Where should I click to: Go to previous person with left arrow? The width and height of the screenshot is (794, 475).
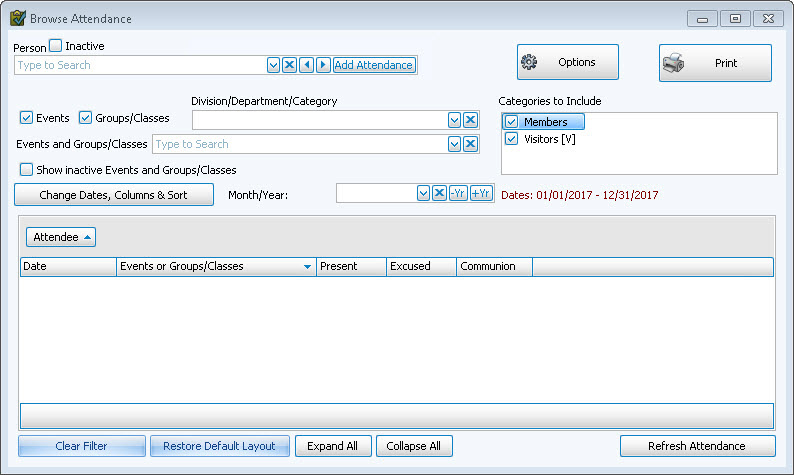coord(307,65)
